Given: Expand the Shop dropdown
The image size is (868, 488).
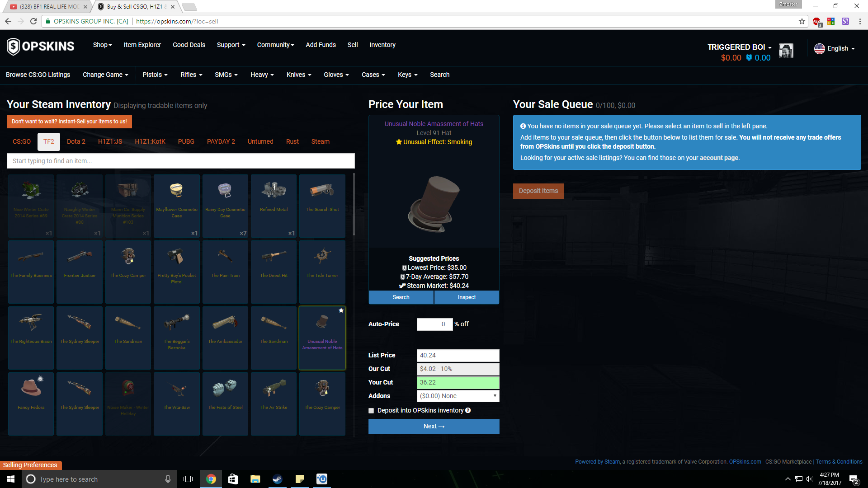Looking at the screenshot, I should tap(102, 45).
